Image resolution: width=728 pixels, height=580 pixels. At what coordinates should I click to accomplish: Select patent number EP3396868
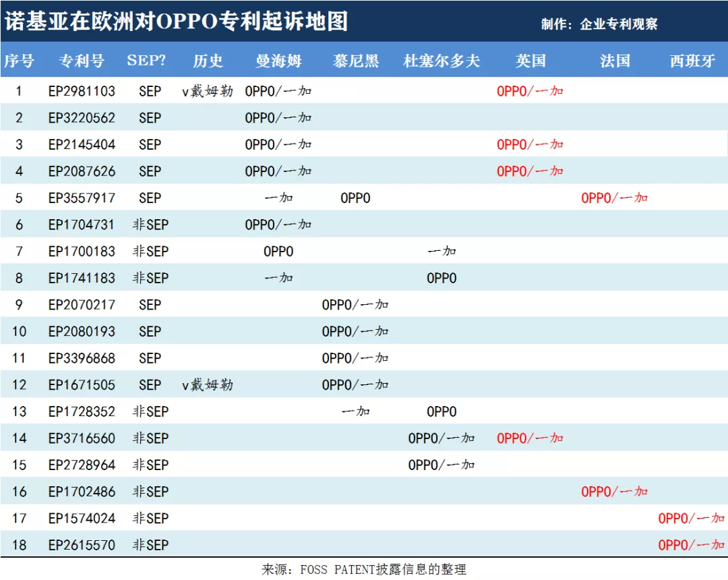click(82, 358)
